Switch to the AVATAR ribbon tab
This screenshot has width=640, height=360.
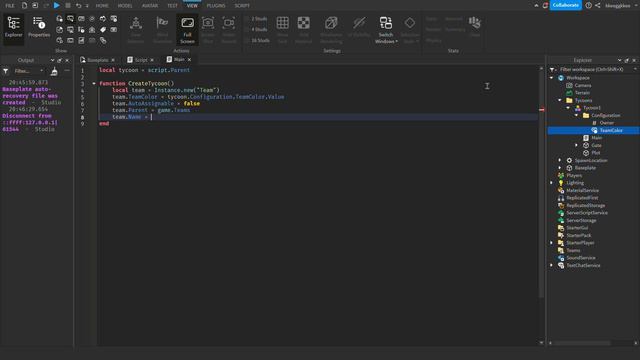click(150, 6)
